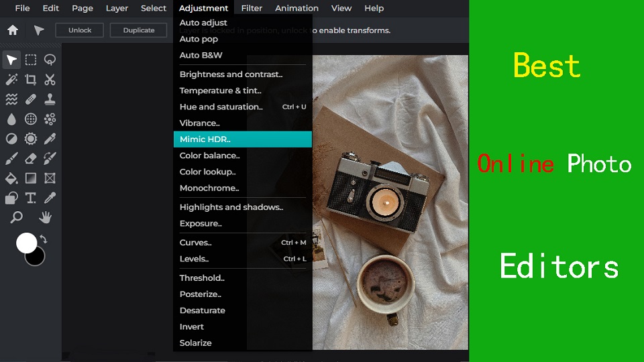Open the Animation menu

[297, 8]
